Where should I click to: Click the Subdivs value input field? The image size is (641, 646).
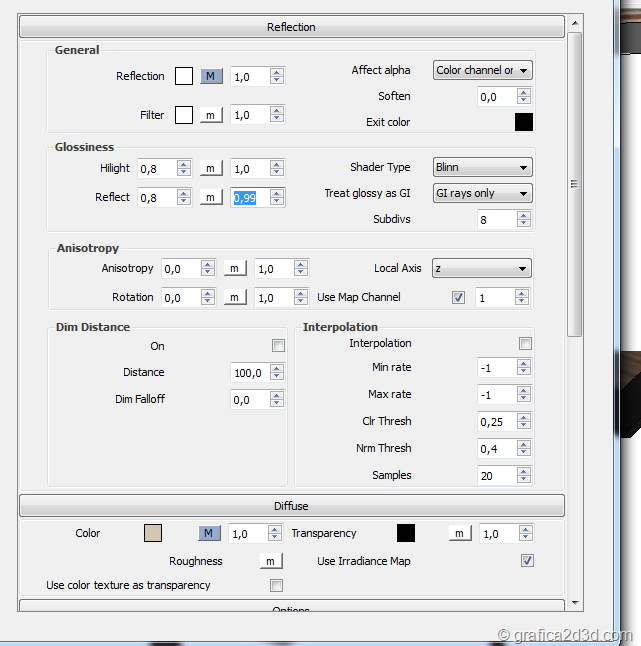[496, 219]
